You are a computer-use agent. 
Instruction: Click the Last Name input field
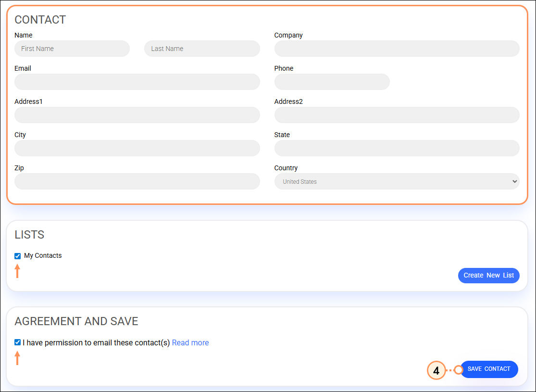[202, 49]
